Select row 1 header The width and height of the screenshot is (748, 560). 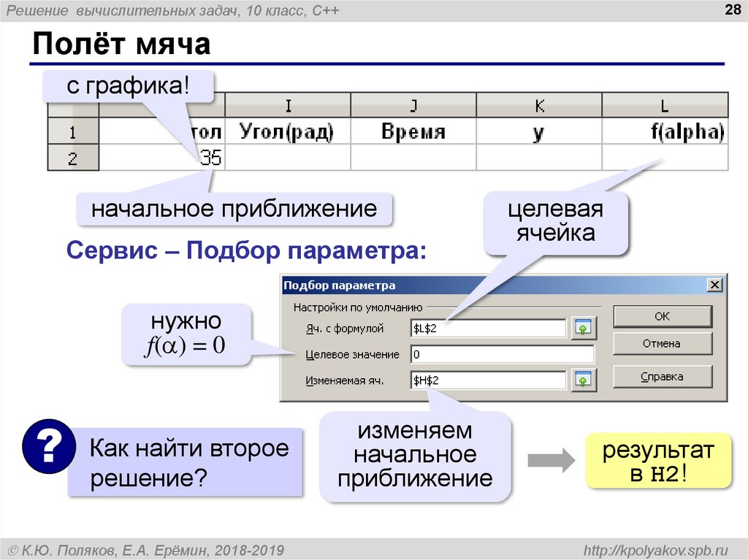point(73,131)
